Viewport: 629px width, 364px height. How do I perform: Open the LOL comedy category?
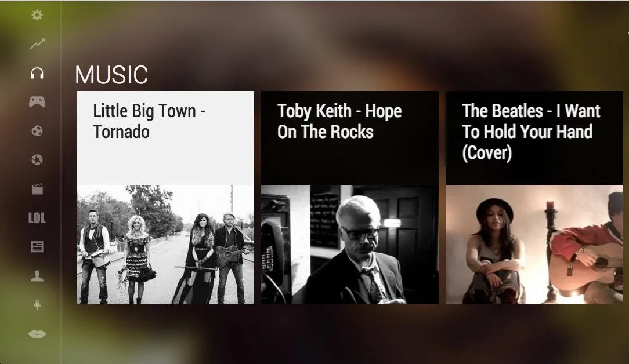[x=37, y=218]
